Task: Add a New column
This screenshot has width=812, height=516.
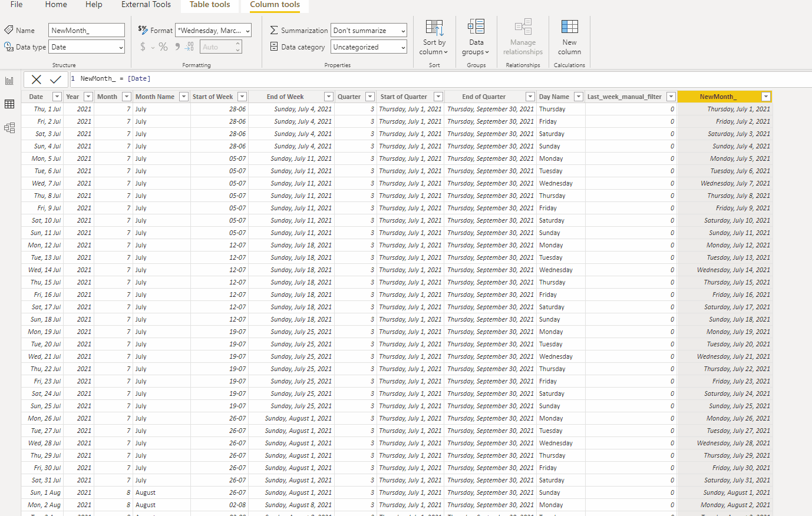Action: pos(569,37)
